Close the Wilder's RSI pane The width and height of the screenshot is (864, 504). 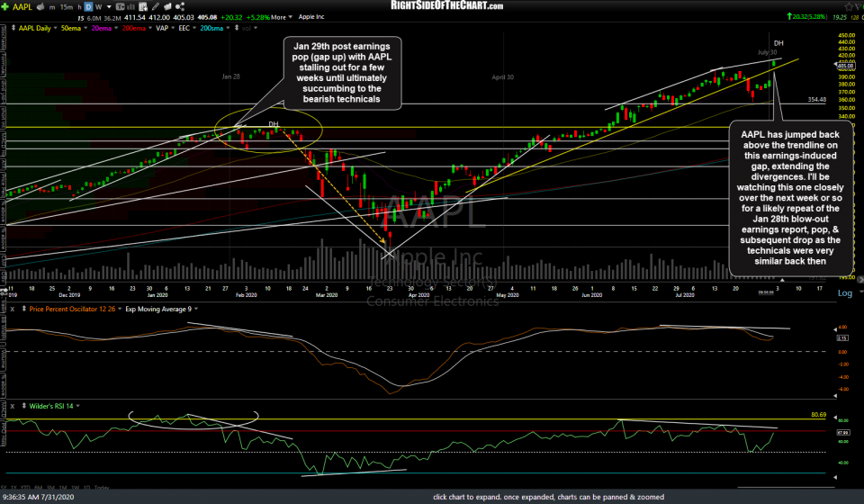point(12,406)
